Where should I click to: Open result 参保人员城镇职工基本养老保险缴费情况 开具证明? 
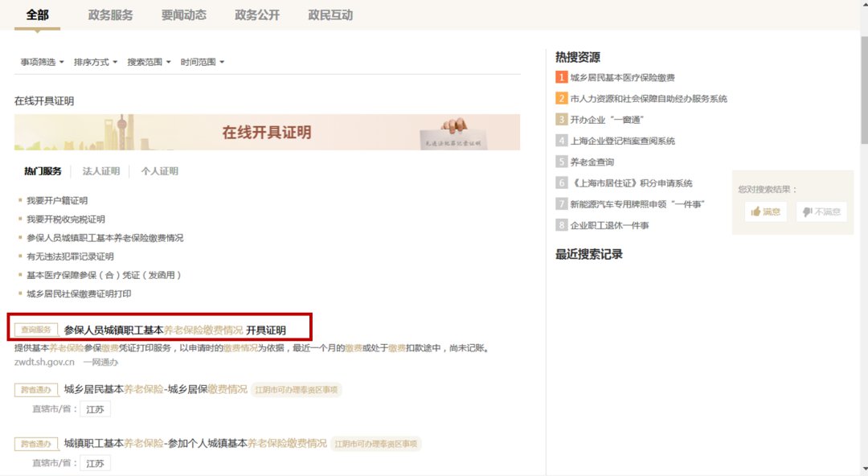click(175, 330)
